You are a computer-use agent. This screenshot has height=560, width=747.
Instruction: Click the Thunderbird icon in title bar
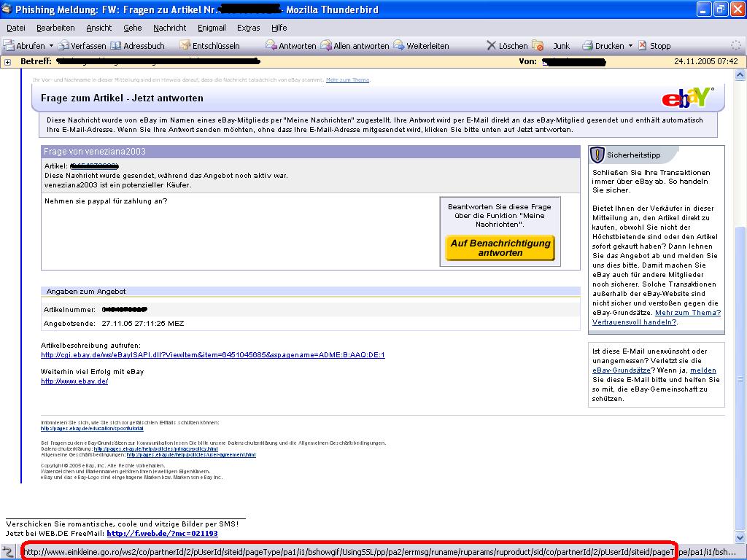[7, 9]
